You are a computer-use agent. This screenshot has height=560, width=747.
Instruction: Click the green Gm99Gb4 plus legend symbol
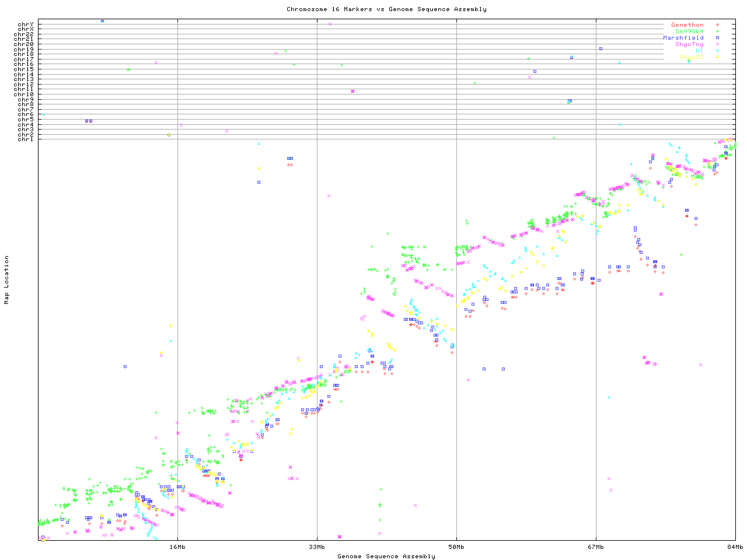click(717, 32)
